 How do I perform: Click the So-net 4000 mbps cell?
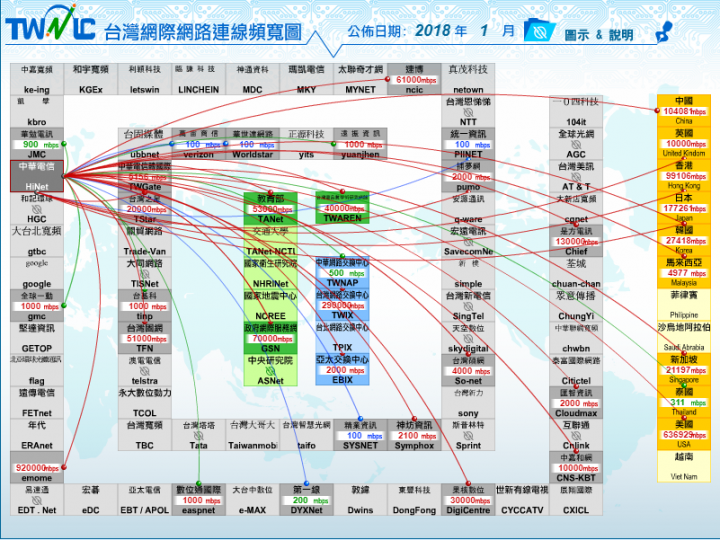pyautogui.click(x=468, y=370)
